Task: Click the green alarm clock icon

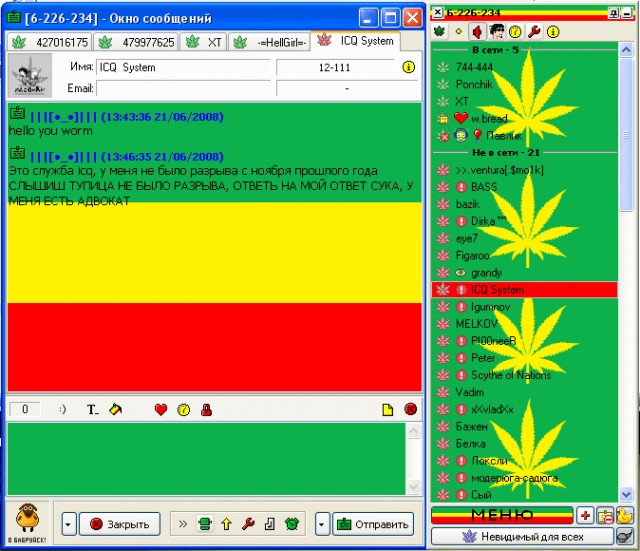Action: point(292,524)
